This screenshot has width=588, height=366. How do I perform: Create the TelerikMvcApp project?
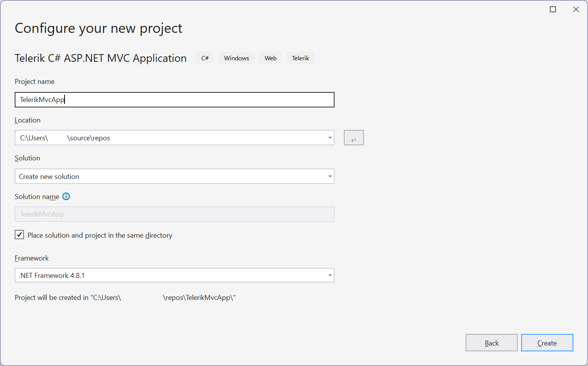(x=547, y=342)
